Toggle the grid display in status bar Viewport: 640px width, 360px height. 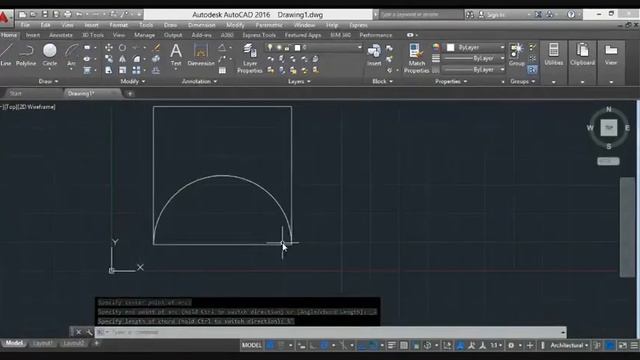pyautogui.click(x=270, y=345)
